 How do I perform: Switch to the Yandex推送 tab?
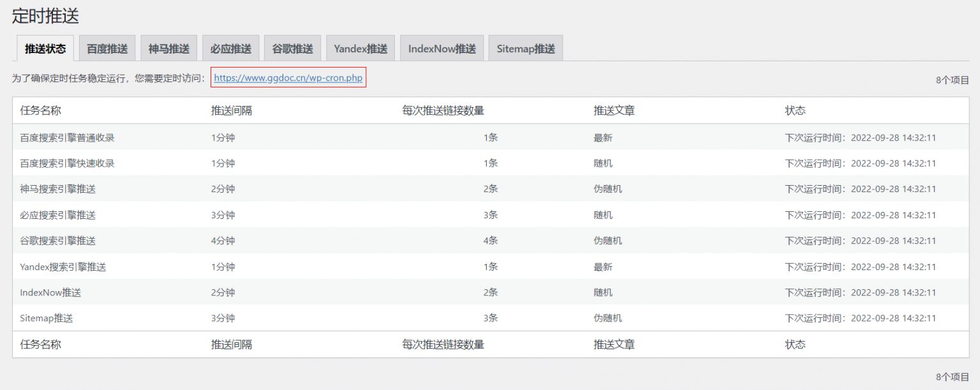[x=360, y=49]
